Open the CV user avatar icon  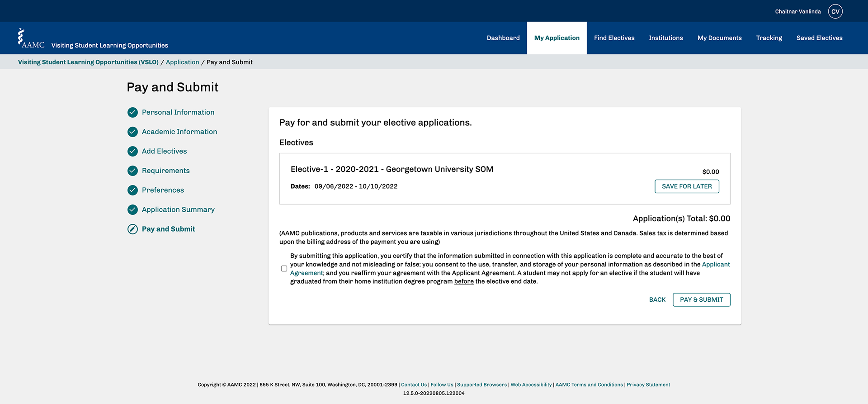(x=835, y=11)
